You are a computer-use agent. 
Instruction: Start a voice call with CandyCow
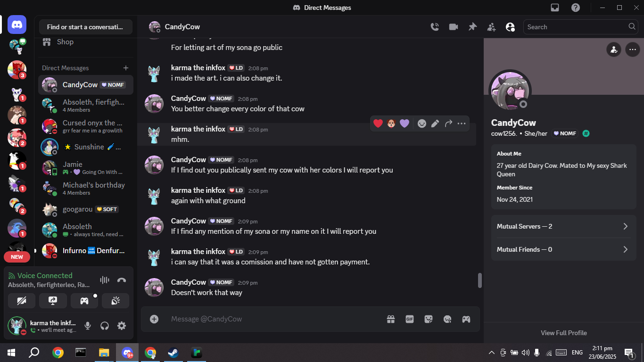point(435,27)
